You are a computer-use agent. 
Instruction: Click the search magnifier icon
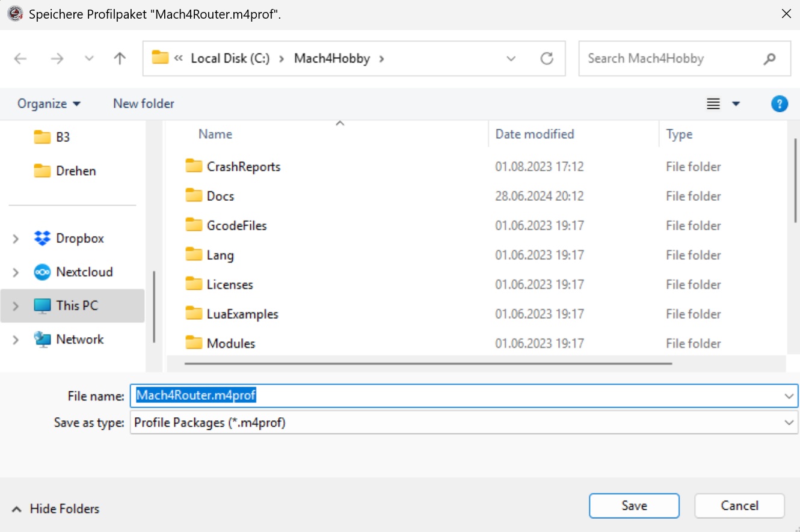click(x=769, y=59)
